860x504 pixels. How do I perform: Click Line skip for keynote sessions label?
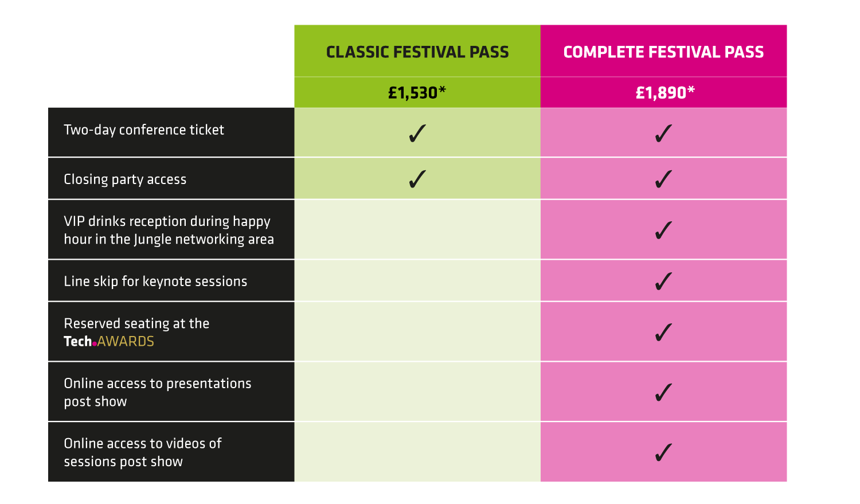(x=155, y=282)
